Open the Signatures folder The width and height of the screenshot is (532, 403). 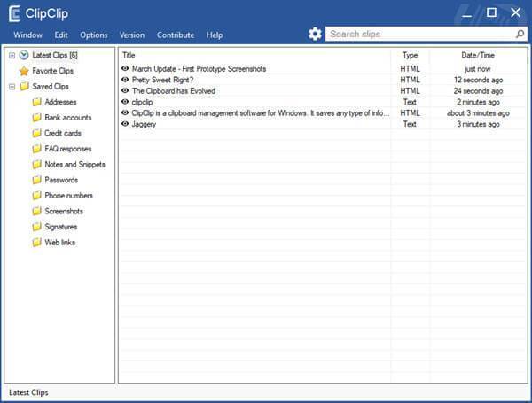tap(61, 227)
